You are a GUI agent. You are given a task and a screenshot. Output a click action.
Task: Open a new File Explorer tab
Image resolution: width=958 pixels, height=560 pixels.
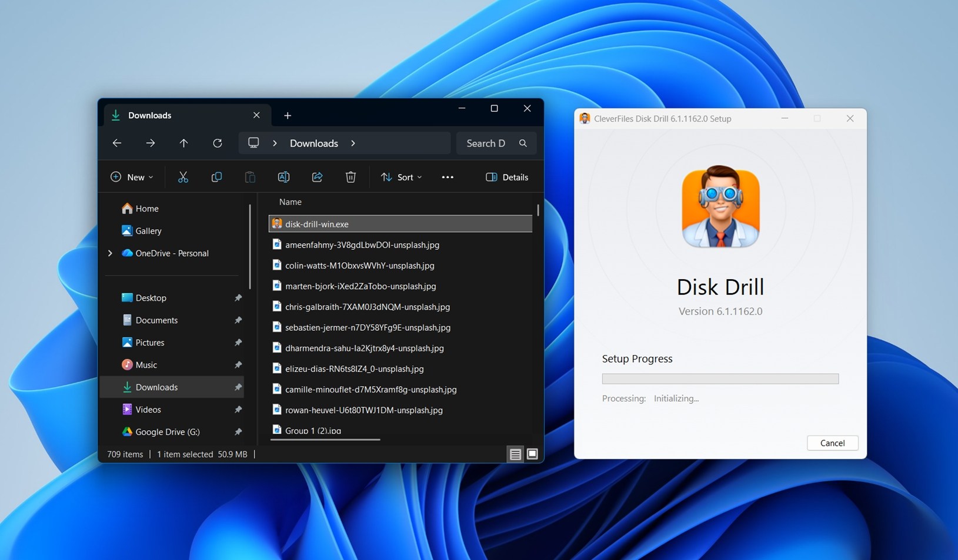[x=287, y=115]
